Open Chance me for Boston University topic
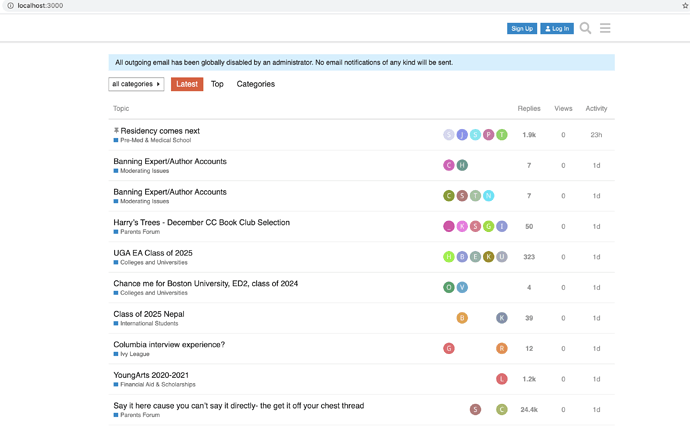Image resolution: width=690 pixels, height=427 pixels. pyautogui.click(x=206, y=283)
